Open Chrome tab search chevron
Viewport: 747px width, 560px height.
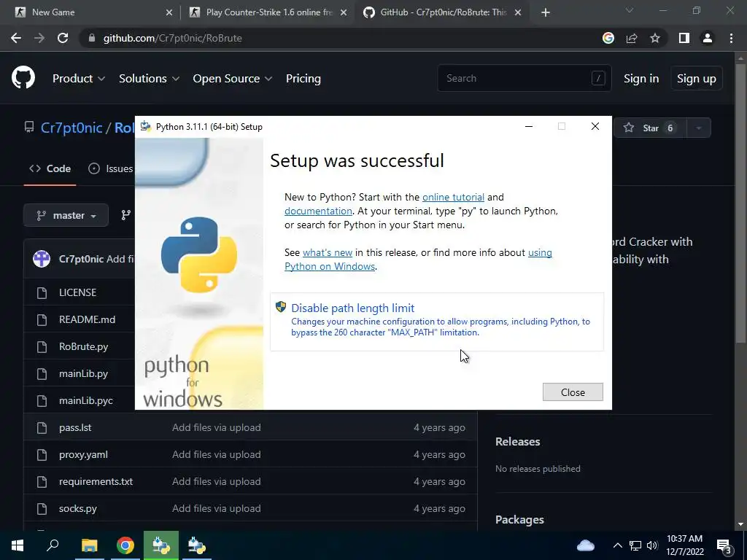click(630, 10)
